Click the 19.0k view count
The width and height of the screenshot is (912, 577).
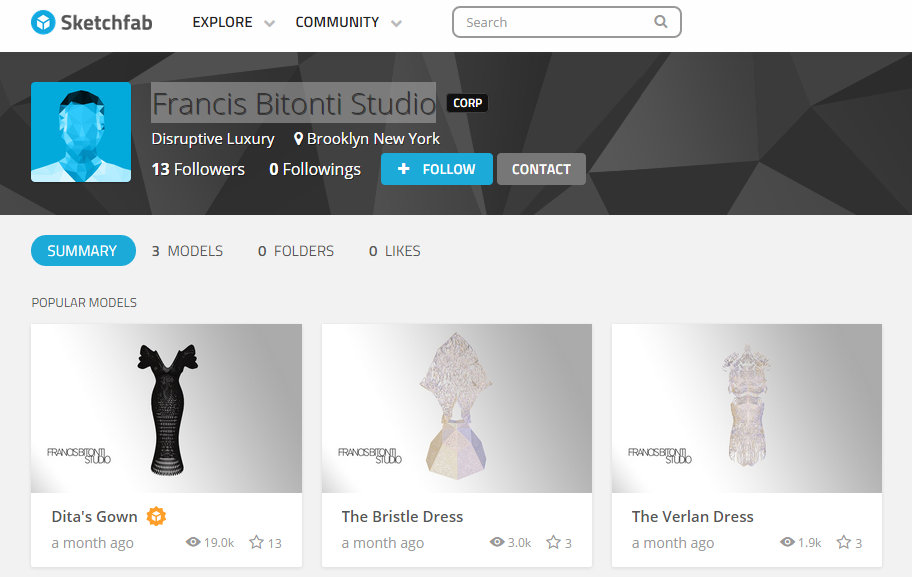(219, 543)
